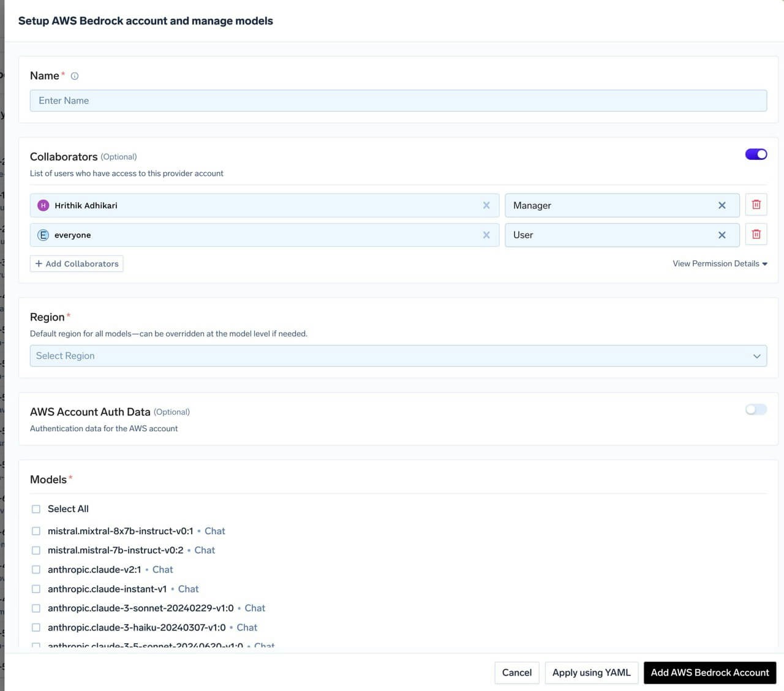Check the Select All models checkbox
The width and height of the screenshot is (784, 691).
click(x=36, y=509)
